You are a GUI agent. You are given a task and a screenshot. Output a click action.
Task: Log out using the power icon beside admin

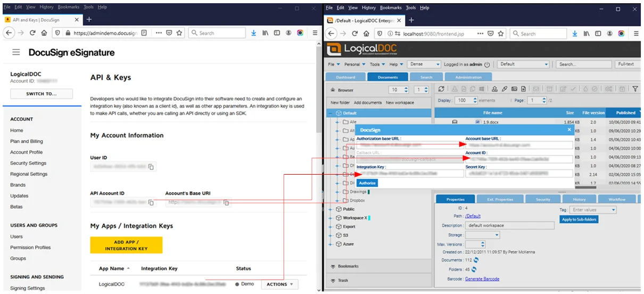coord(487,64)
